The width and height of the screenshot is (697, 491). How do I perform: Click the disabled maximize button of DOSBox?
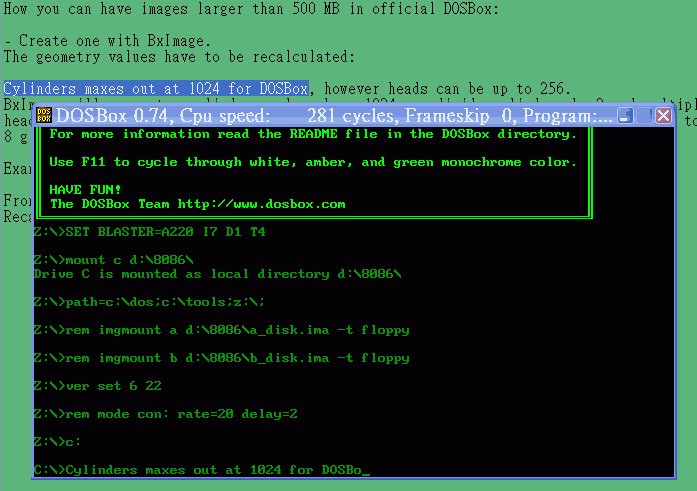pos(645,116)
